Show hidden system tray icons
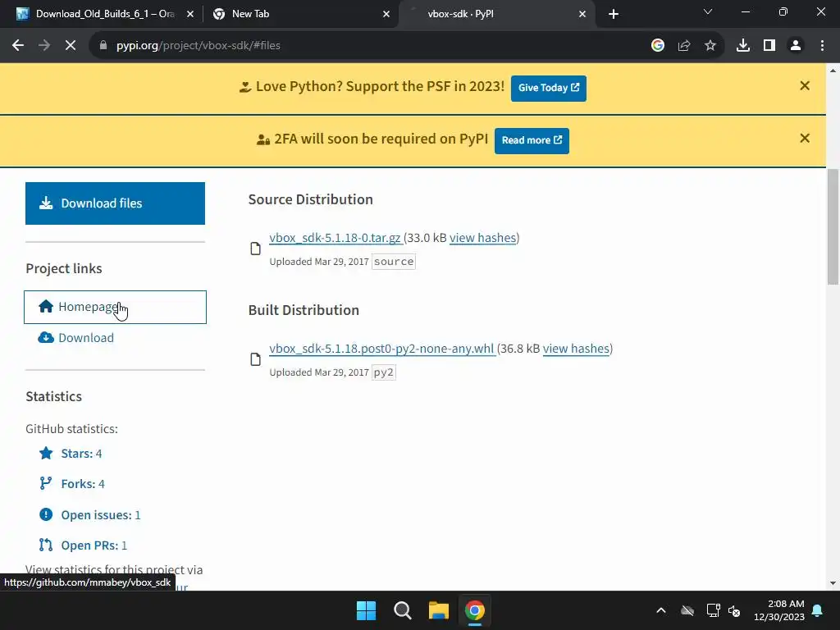The height and width of the screenshot is (630, 840). (661, 610)
